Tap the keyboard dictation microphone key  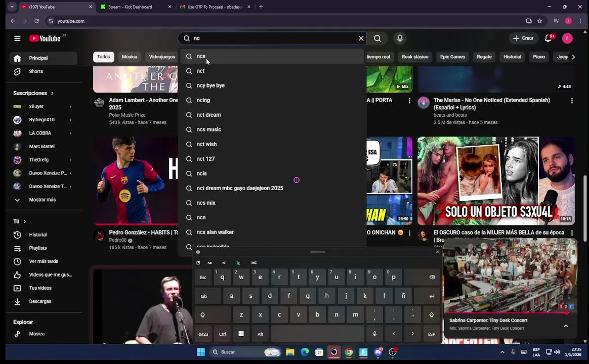[x=374, y=334]
